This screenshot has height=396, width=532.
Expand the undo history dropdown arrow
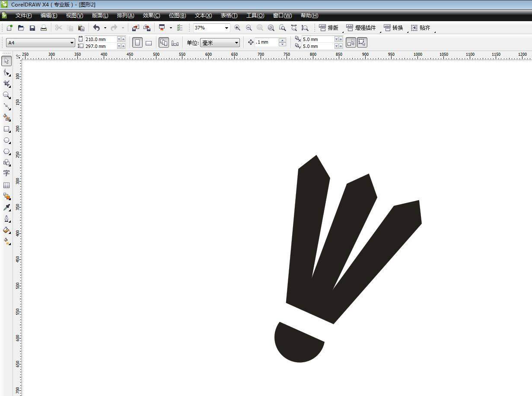105,28
